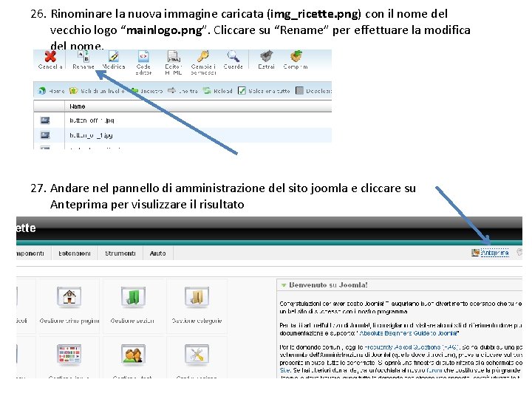Click the Guarda magnifier icon

pyautogui.click(x=233, y=56)
